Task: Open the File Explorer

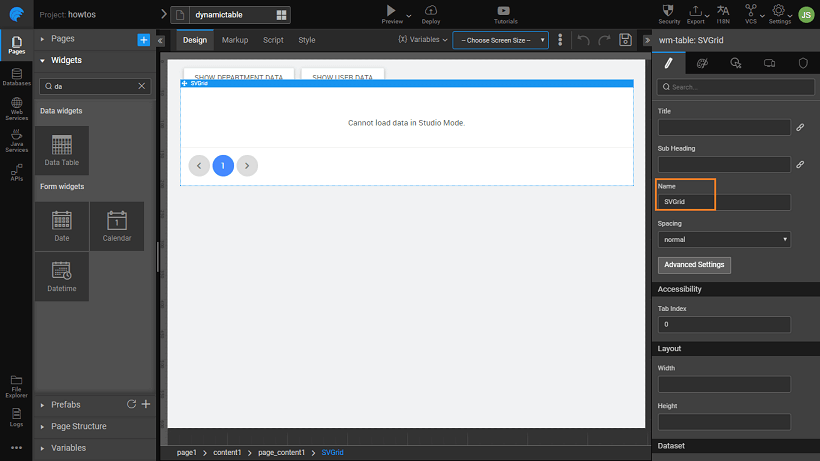Action: (x=16, y=383)
